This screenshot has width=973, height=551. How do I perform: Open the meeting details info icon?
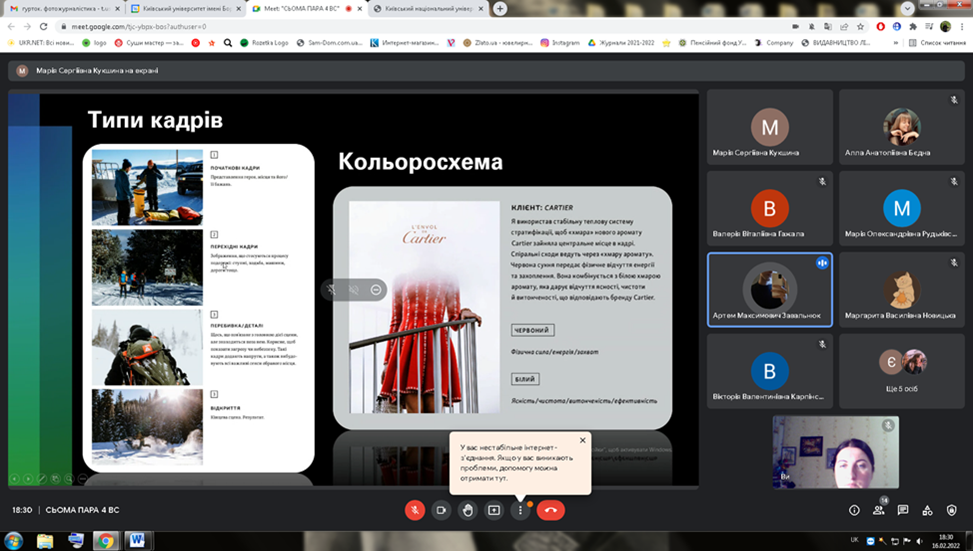(854, 510)
